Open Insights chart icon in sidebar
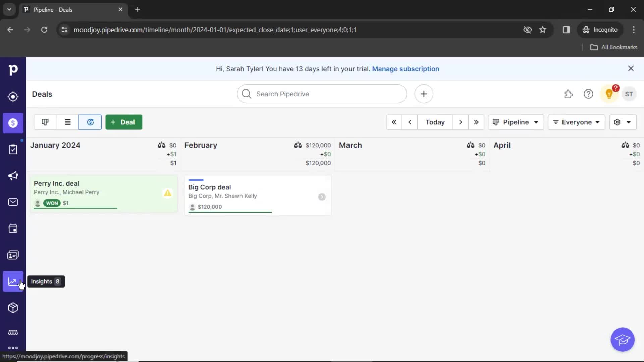Image resolution: width=644 pixels, height=362 pixels. [13, 281]
